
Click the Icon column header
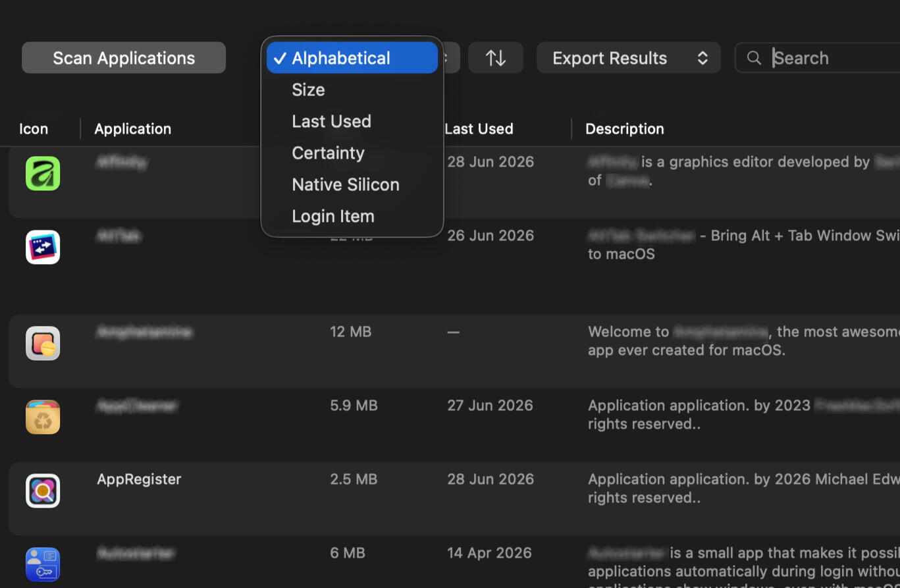(x=34, y=129)
